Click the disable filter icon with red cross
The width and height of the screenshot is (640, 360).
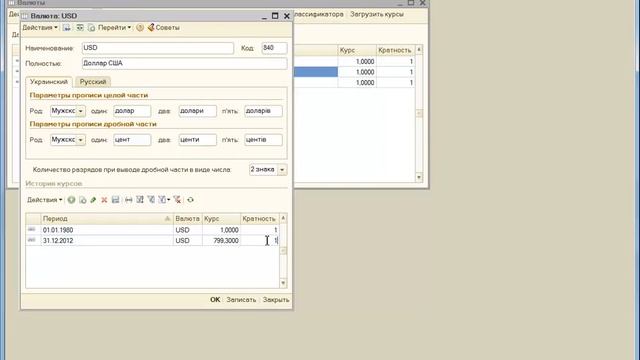pyautogui.click(x=177, y=200)
